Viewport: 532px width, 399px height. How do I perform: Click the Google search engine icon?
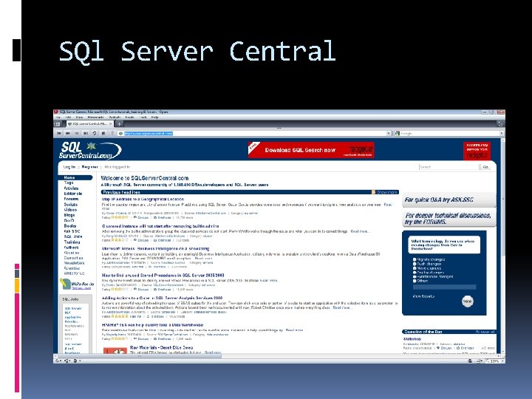398,134
